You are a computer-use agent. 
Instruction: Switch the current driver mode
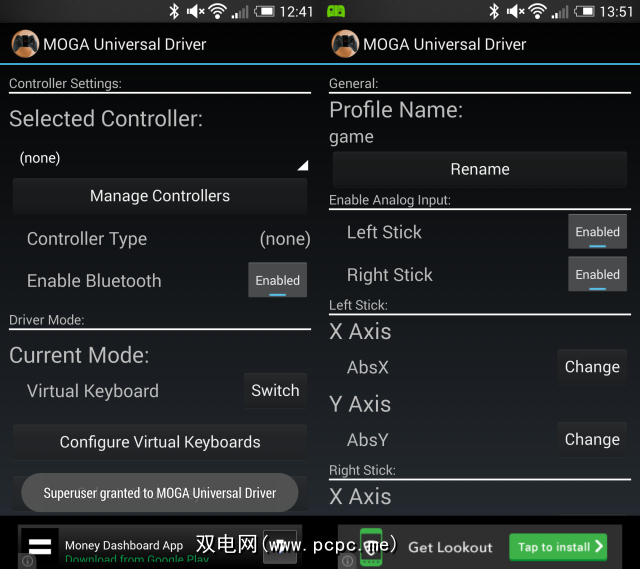pos(275,391)
